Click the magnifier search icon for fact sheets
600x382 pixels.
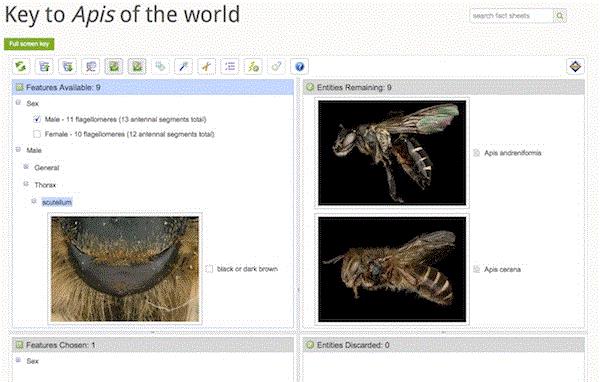click(x=559, y=16)
